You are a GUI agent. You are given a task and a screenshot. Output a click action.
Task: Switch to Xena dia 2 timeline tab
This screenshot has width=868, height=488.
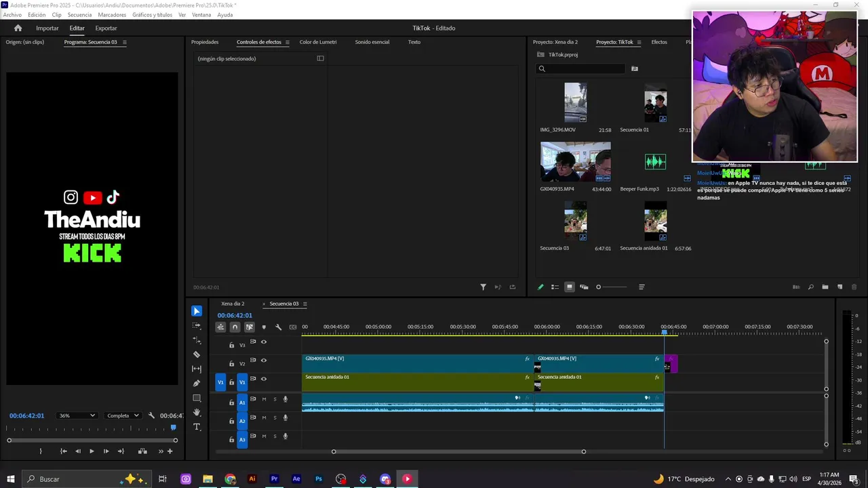pyautogui.click(x=233, y=304)
